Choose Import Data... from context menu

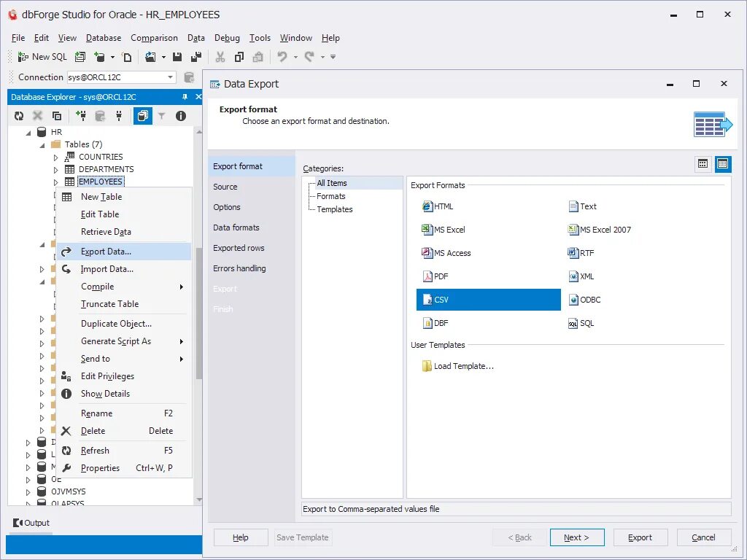pos(124,269)
